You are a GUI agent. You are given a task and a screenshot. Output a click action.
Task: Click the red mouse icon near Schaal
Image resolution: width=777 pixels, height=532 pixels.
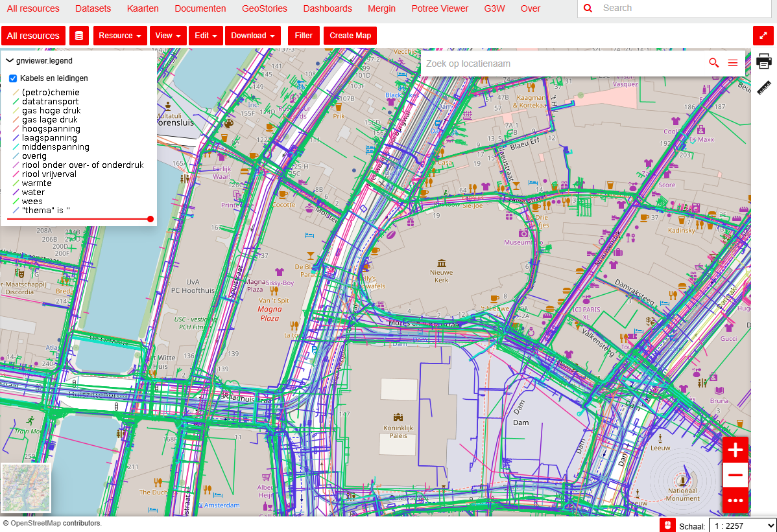click(667, 525)
